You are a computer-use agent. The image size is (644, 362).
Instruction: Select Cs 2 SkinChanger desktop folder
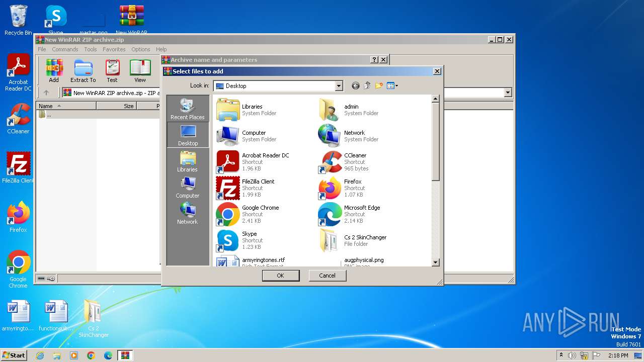point(94,318)
